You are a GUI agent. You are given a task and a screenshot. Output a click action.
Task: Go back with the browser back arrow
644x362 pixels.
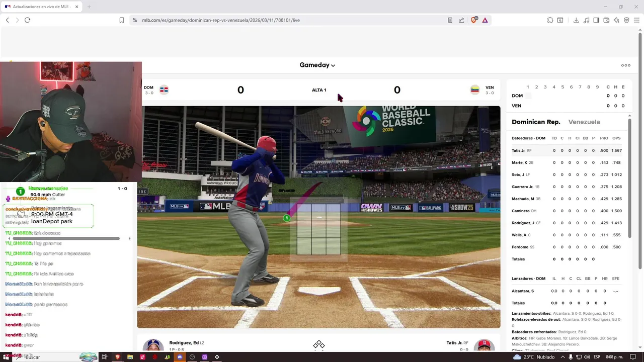pos(7,20)
